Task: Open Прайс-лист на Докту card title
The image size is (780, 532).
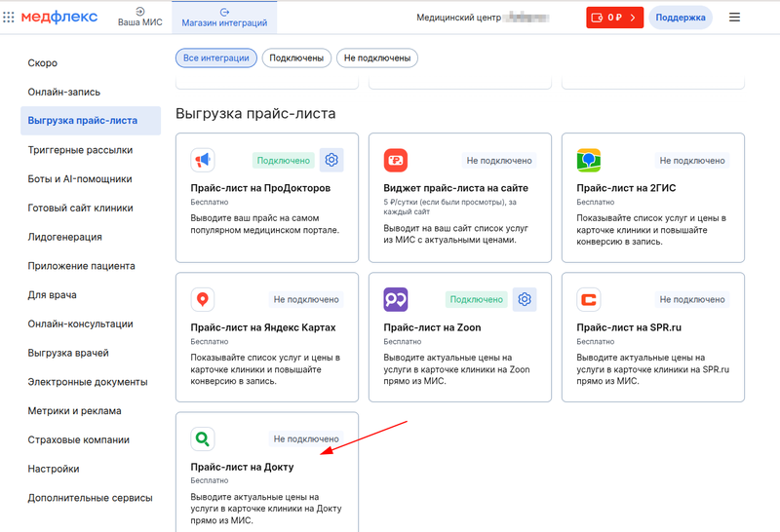Action: click(242, 467)
